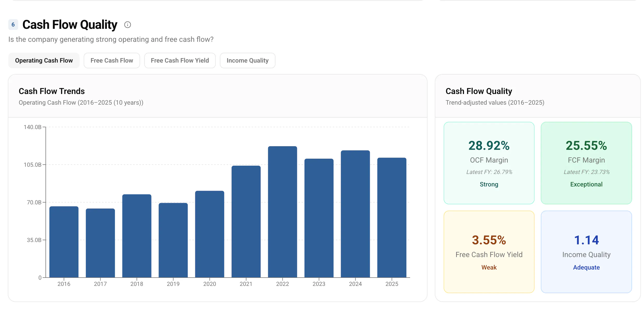The height and width of the screenshot is (309, 644).
Task: Open the Free Cash Flow Yield tab
Action: [x=180, y=61]
